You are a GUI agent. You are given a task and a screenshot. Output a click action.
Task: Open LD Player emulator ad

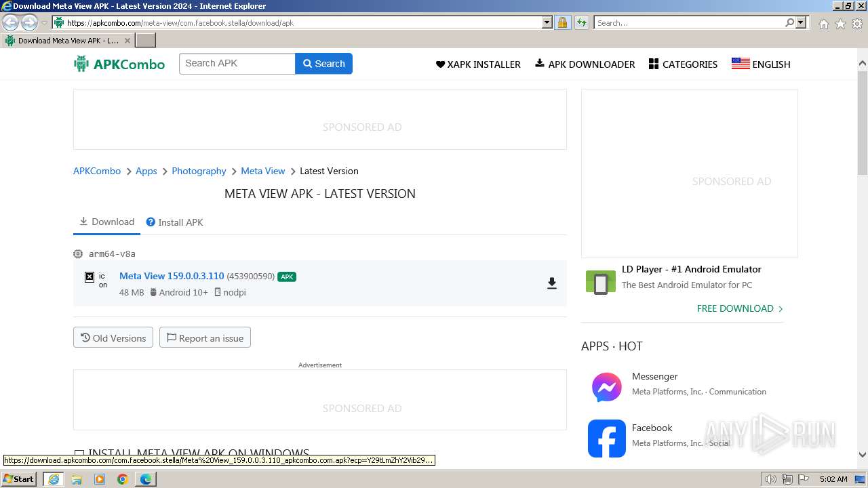click(691, 269)
